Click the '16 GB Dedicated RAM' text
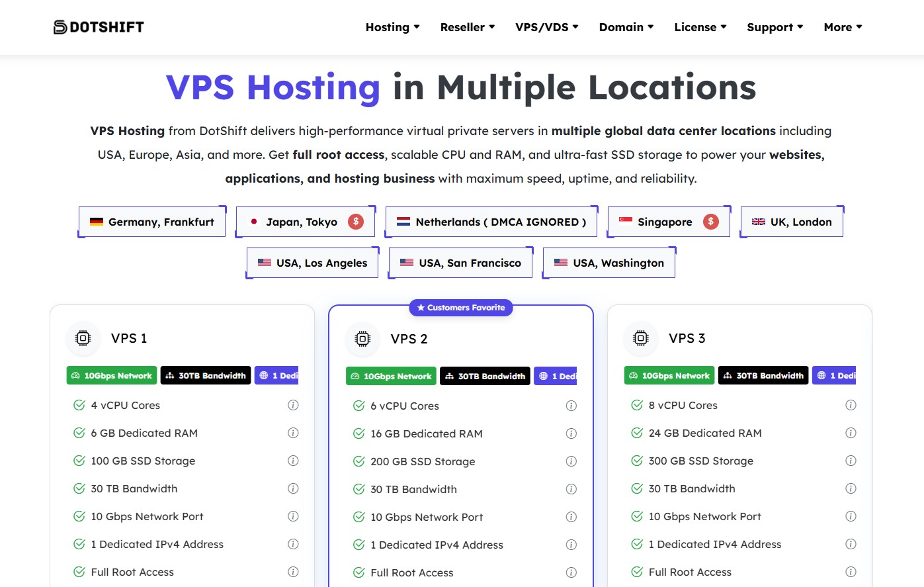924x587 pixels. coord(427,433)
